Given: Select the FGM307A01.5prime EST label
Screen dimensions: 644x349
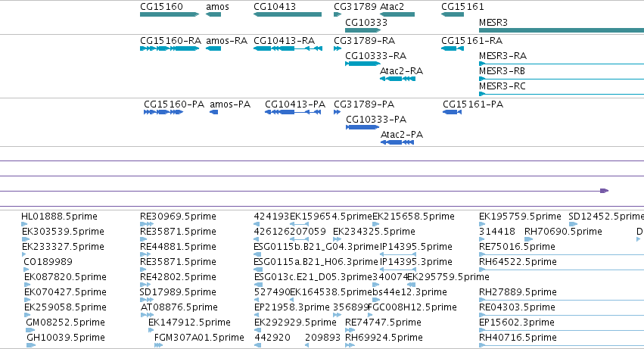Looking at the screenshot, I should [199, 338].
